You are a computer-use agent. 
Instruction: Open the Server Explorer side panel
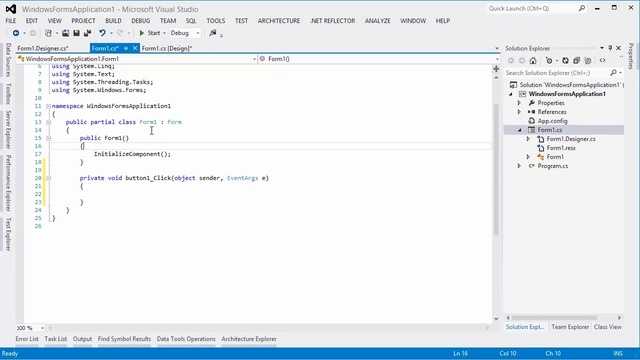point(8,129)
